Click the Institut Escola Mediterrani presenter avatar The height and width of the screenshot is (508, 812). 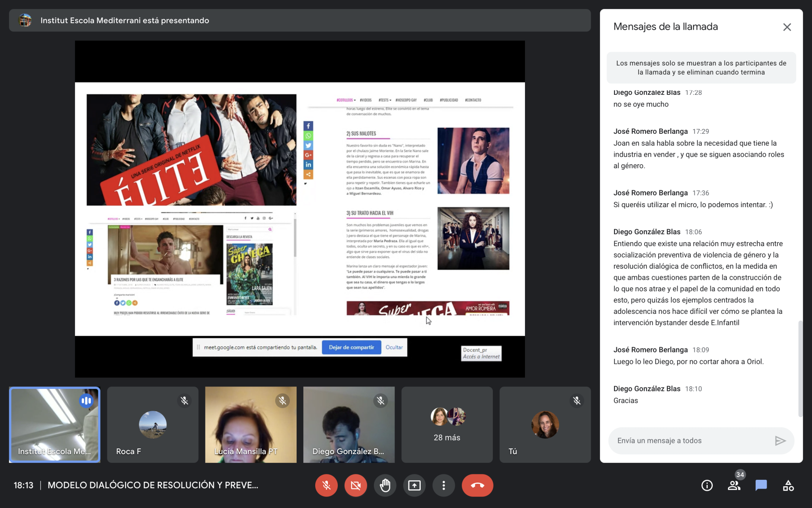pos(25,20)
